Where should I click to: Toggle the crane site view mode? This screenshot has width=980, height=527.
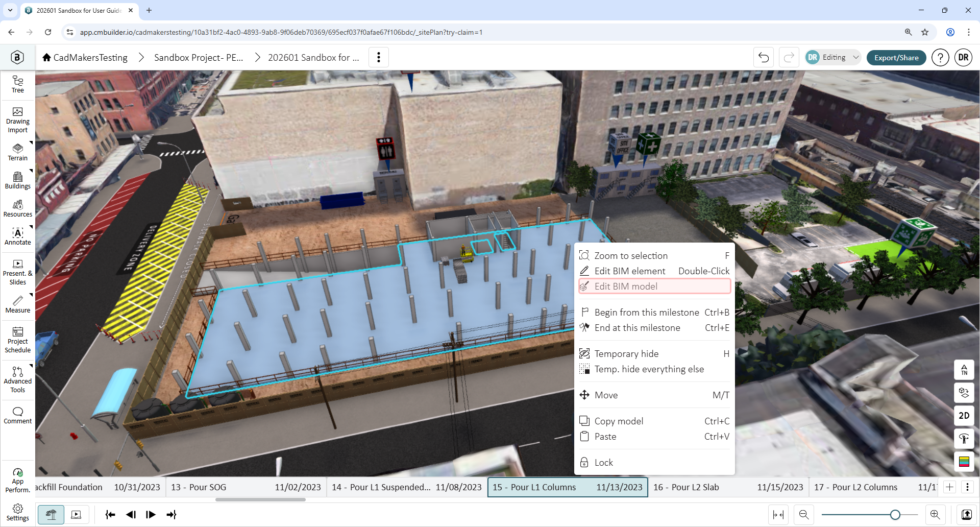coord(51,515)
